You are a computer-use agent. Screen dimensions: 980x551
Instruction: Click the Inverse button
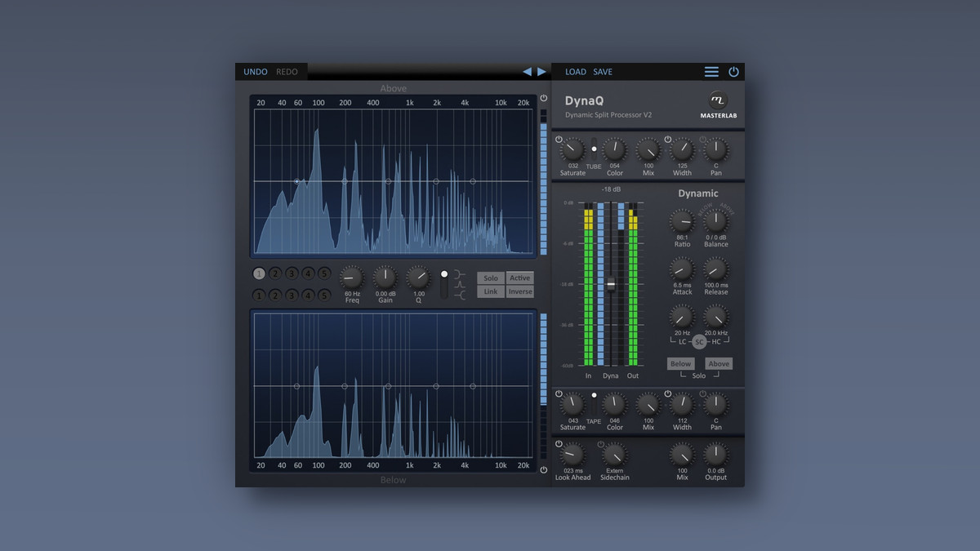520,291
